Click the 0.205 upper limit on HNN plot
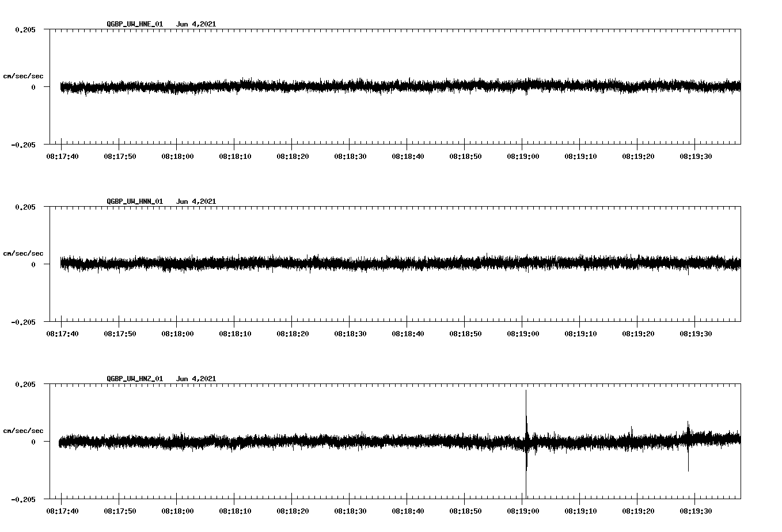This screenshot has width=782, height=532. [25, 207]
